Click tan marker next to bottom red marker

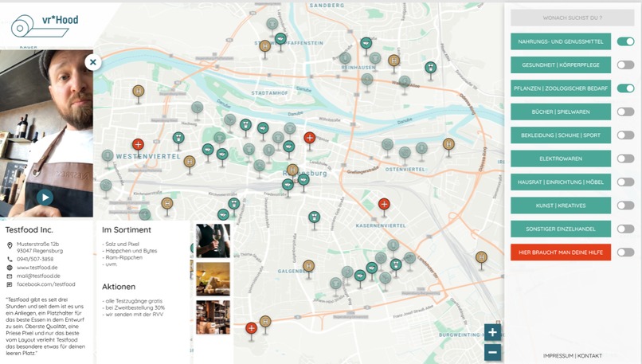(x=265, y=322)
